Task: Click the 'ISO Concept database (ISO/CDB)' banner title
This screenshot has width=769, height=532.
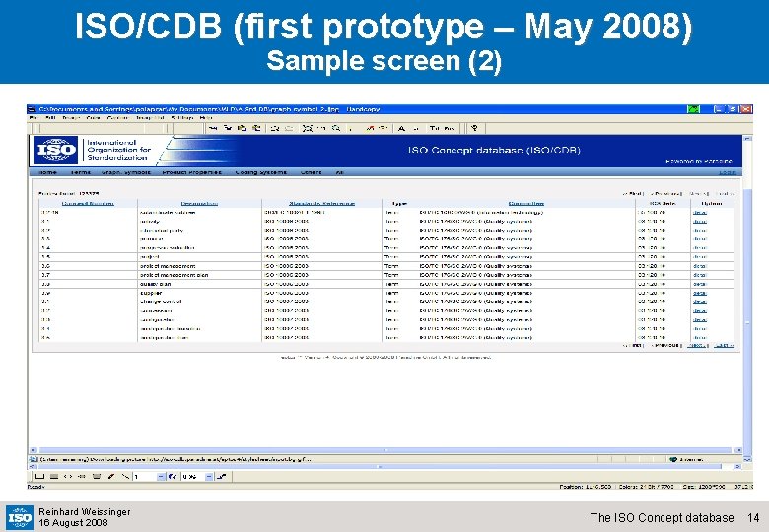Action: [x=494, y=150]
